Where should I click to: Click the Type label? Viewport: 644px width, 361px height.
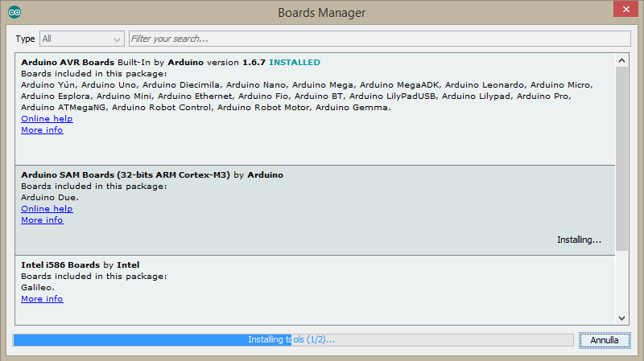[x=25, y=39]
